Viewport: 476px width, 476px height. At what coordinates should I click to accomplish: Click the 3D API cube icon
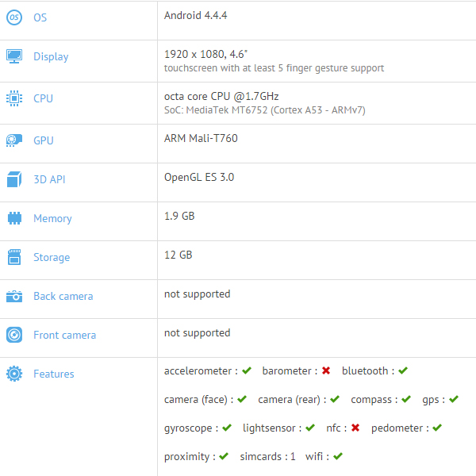coord(14,179)
